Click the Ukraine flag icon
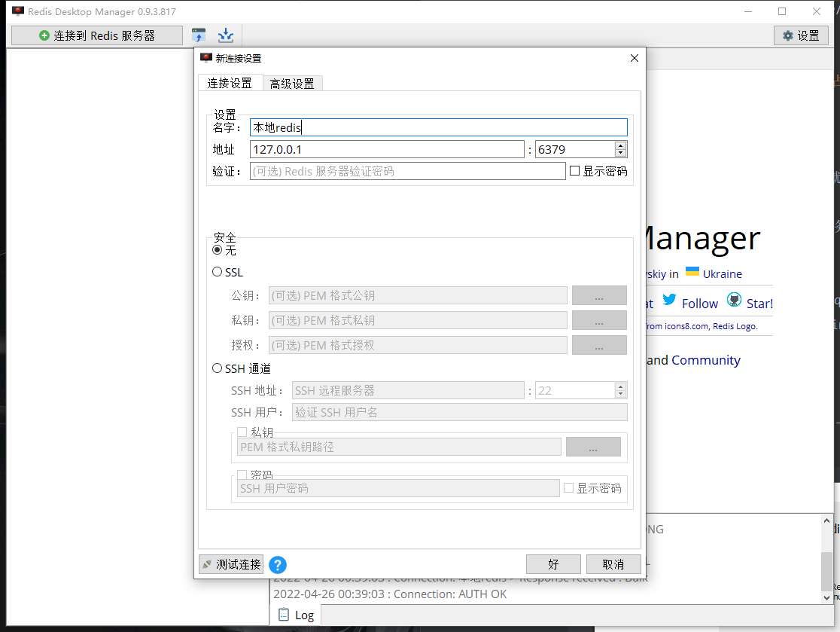 692,272
